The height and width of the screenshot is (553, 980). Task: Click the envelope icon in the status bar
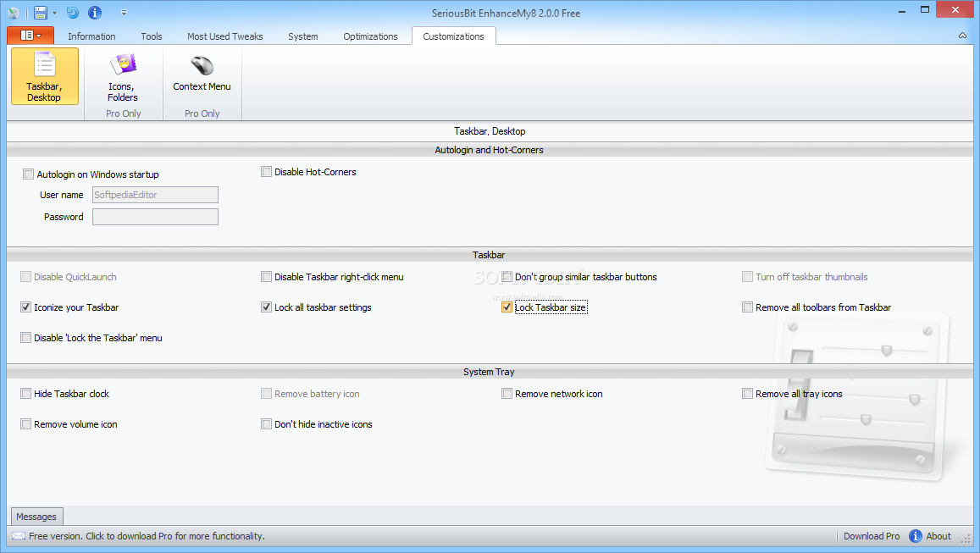click(x=19, y=536)
